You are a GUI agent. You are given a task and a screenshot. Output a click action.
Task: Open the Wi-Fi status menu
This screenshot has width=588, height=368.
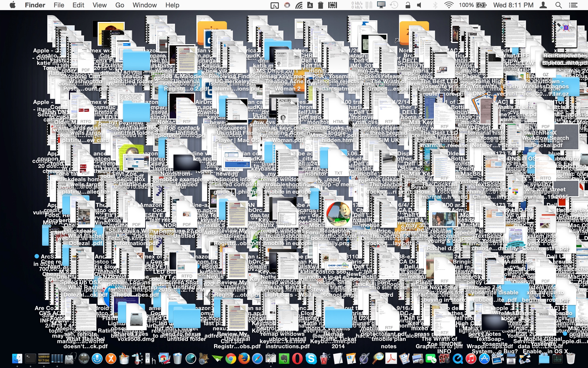[x=449, y=5]
